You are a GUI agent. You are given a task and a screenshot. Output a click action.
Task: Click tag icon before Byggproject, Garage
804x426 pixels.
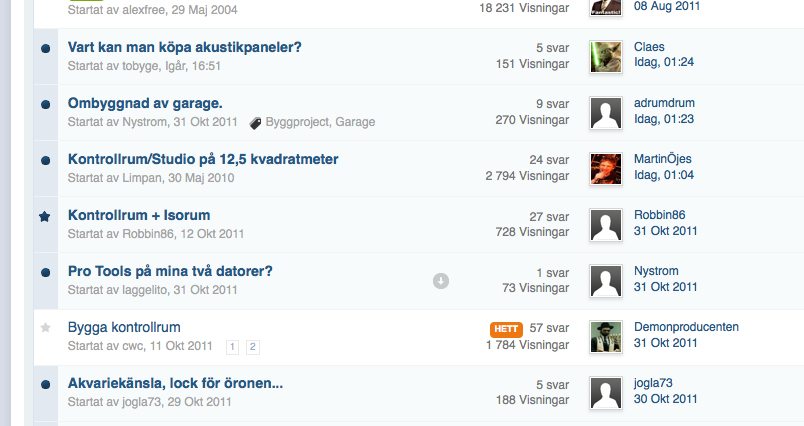pos(255,123)
